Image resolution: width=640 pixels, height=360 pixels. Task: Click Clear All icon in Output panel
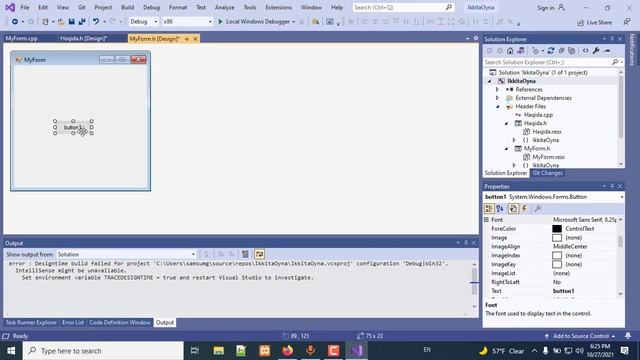245,254
